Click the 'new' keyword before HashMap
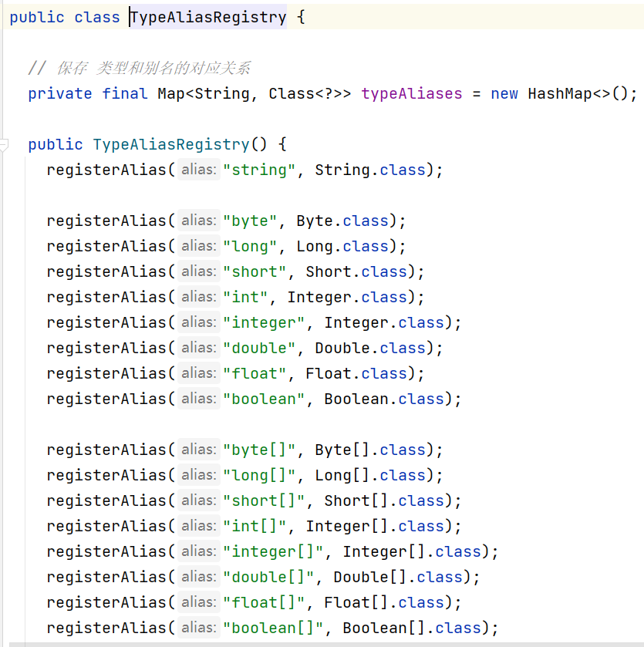 504,93
